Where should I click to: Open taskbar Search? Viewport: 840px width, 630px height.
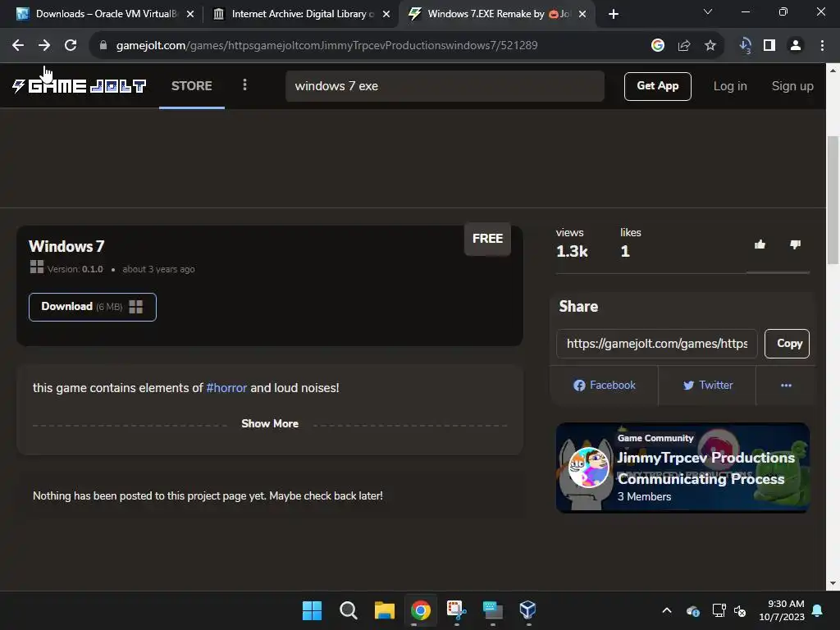[348, 610]
